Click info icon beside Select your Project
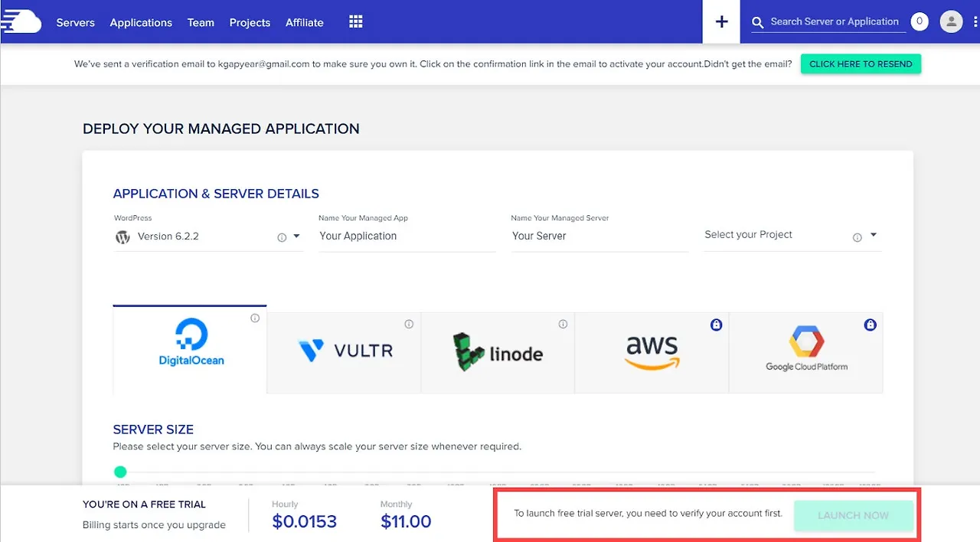The width and height of the screenshot is (980, 542). [857, 237]
